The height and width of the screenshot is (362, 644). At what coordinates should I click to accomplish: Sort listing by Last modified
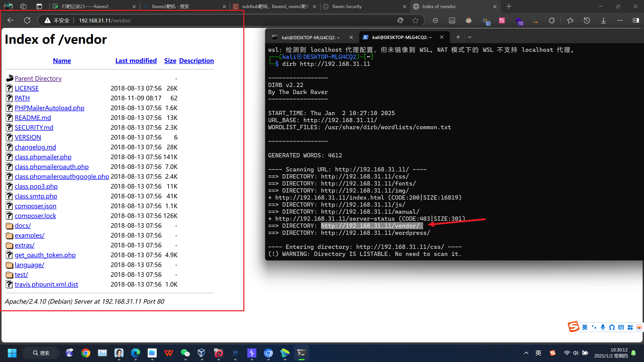(136, 61)
